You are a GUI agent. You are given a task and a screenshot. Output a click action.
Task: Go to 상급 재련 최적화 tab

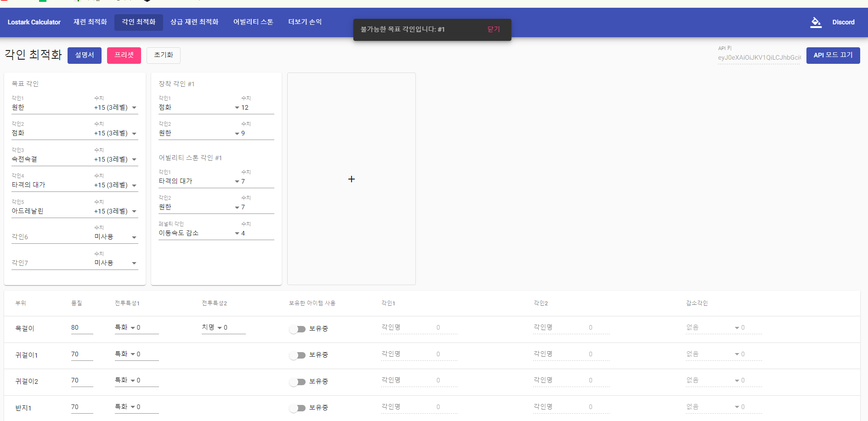194,22
